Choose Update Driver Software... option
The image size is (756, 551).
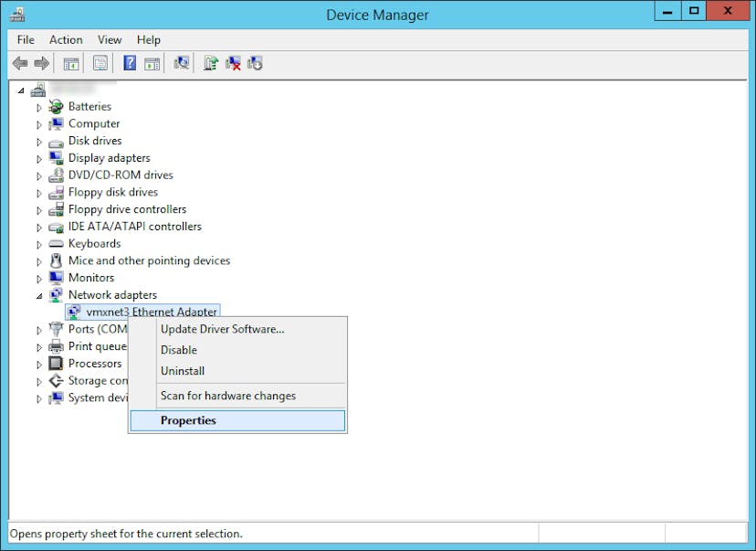coord(223,329)
